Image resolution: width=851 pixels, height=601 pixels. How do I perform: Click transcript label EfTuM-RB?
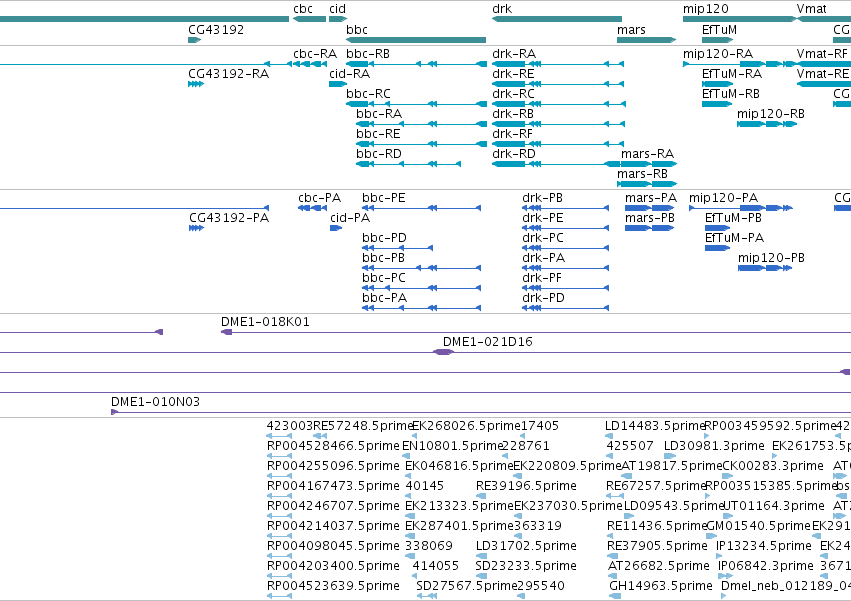(x=731, y=94)
